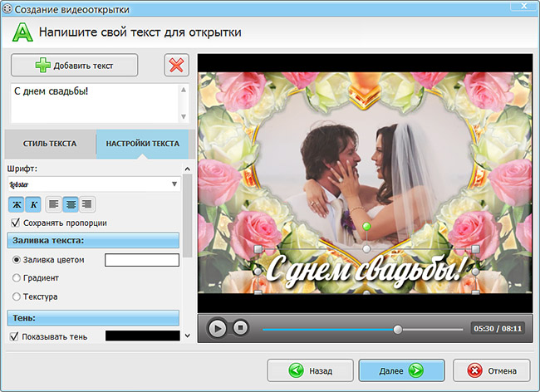Select the Заливка цветом radio option
540x392 pixels.
[x=16, y=260]
